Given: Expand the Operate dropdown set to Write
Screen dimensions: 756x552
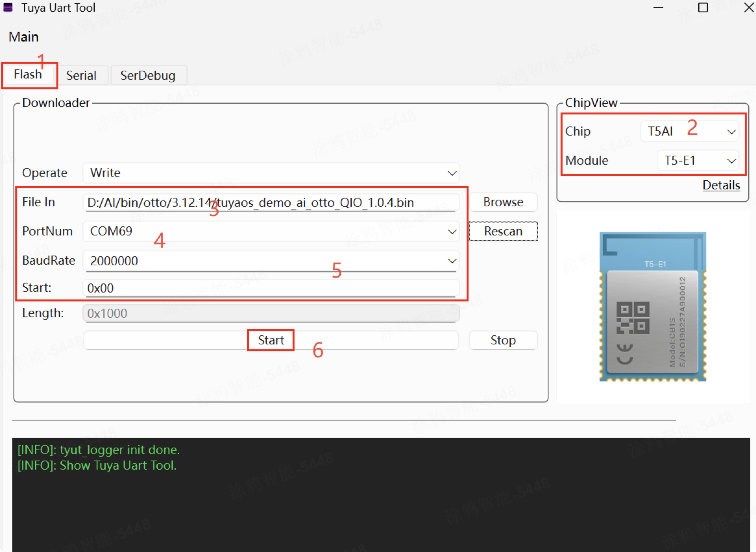Looking at the screenshot, I should (271, 173).
